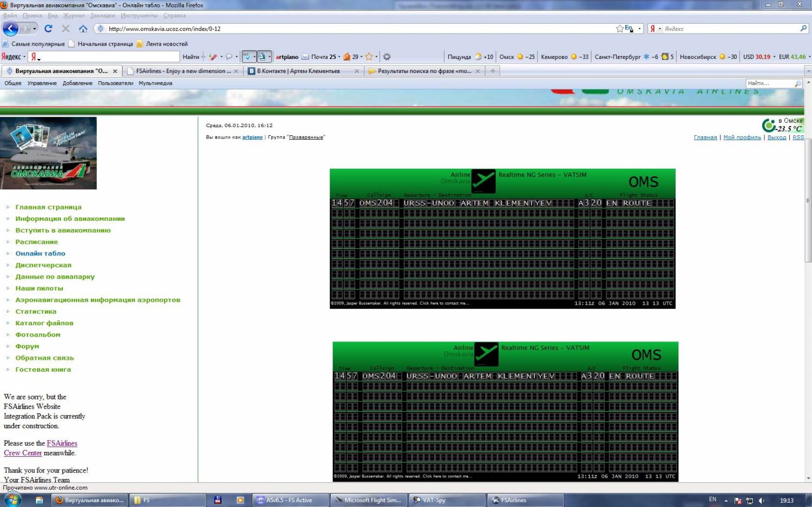The width and height of the screenshot is (812, 507).
Task: Open Онлайн табло sidebar link
Action: [x=40, y=253]
